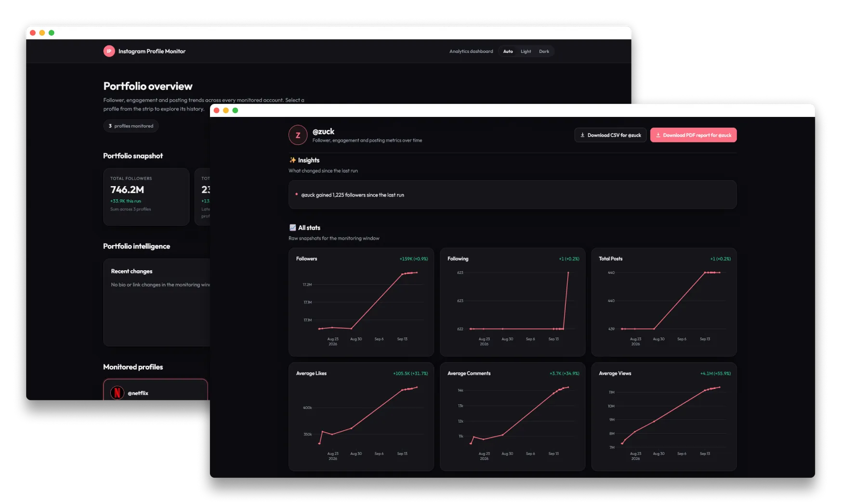Click the green zoom button of @zuck window
Image resolution: width=867 pixels, height=504 pixels.
click(235, 111)
